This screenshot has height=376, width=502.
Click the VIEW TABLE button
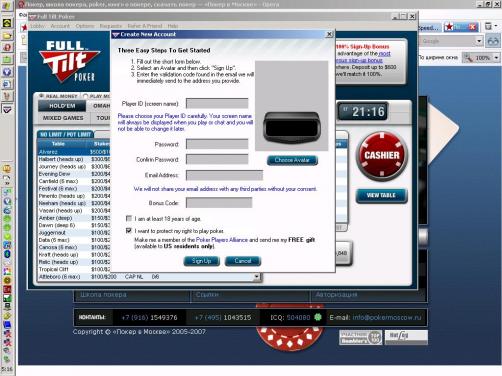coord(381,195)
